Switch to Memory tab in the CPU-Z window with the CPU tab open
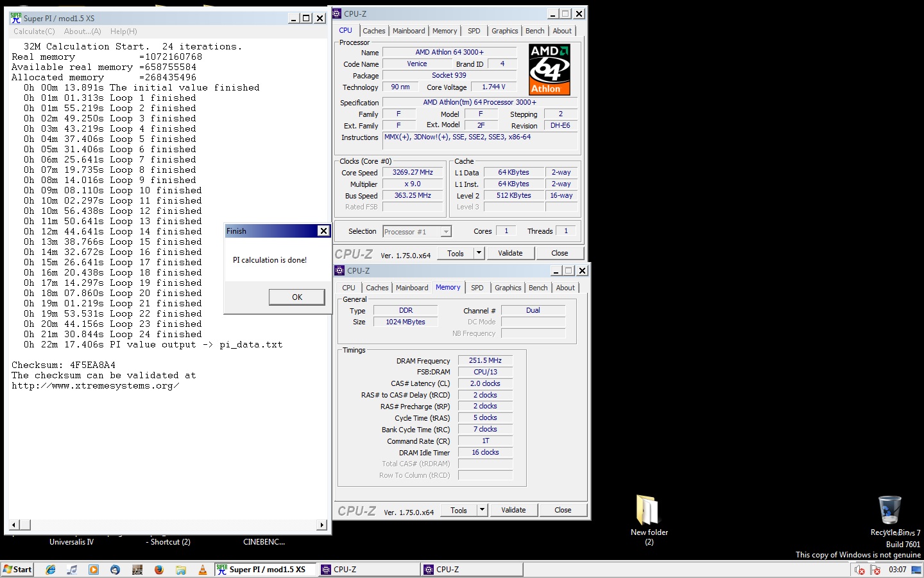 (445, 31)
